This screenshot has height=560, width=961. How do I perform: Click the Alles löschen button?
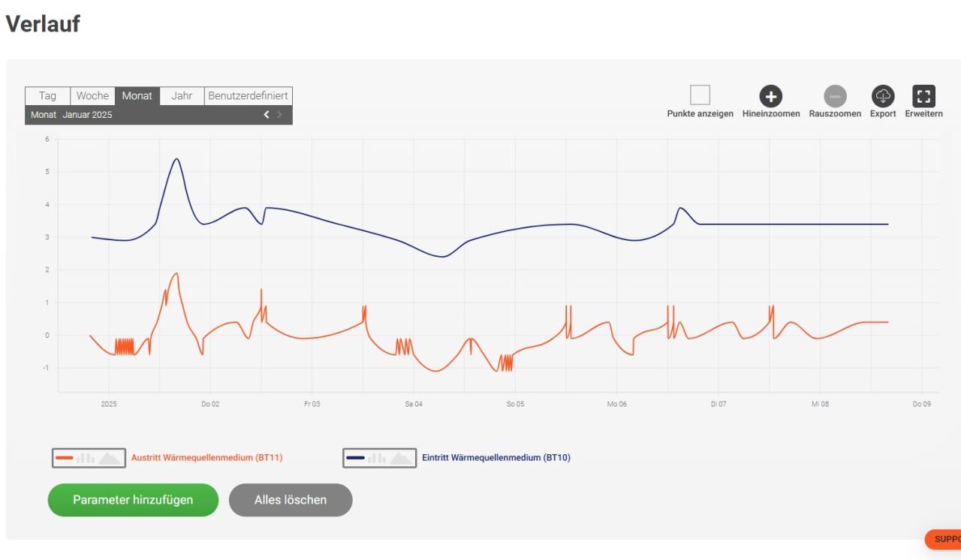pos(291,500)
